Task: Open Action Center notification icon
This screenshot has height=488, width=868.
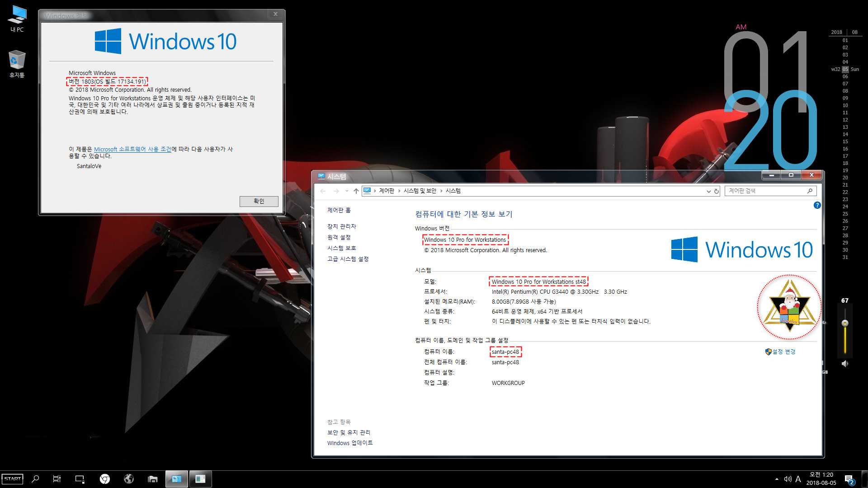Action: (849, 479)
